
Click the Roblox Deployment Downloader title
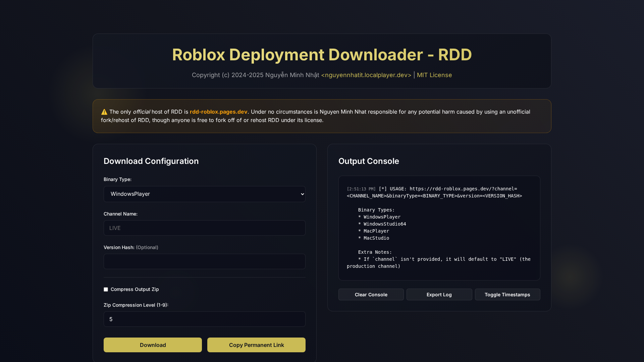point(322,55)
